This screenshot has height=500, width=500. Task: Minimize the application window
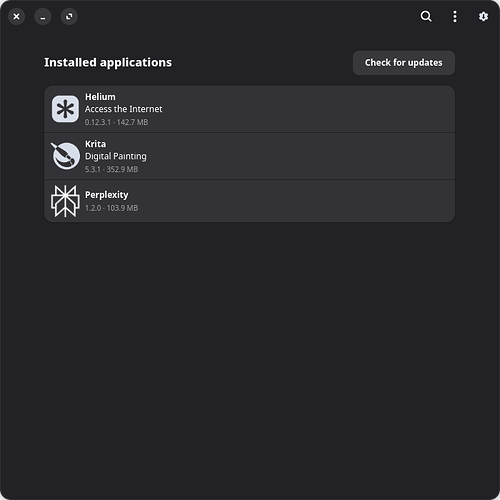[x=43, y=16]
